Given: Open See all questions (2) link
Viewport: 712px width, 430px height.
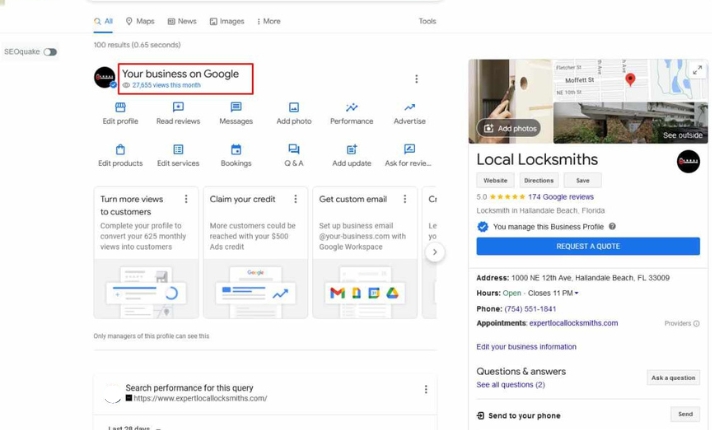Looking at the screenshot, I should tap(510, 385).
